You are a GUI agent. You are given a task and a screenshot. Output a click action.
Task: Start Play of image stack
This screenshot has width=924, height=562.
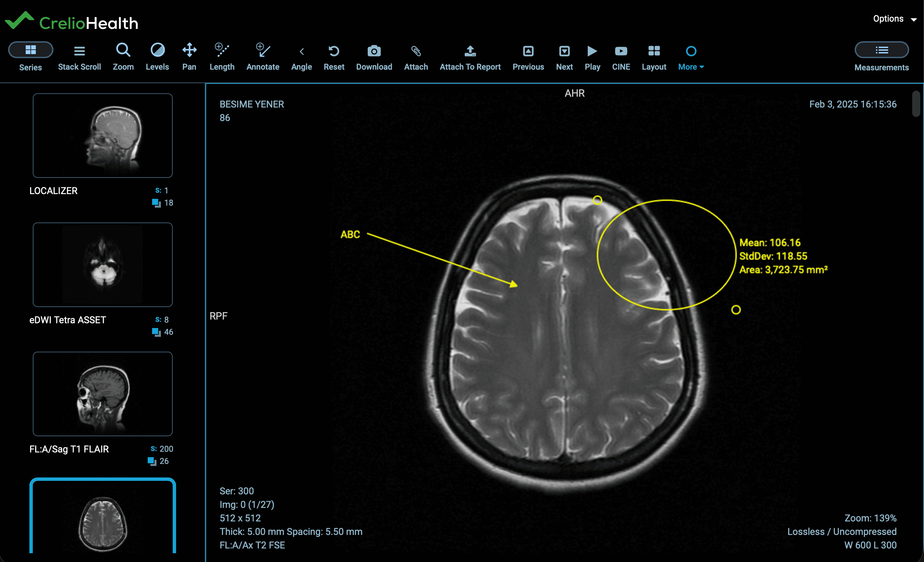592,57
